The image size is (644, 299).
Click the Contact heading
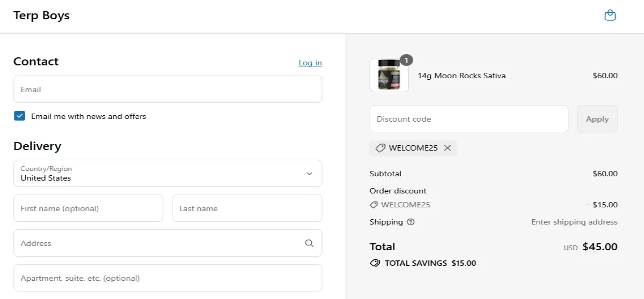[36, 62]
